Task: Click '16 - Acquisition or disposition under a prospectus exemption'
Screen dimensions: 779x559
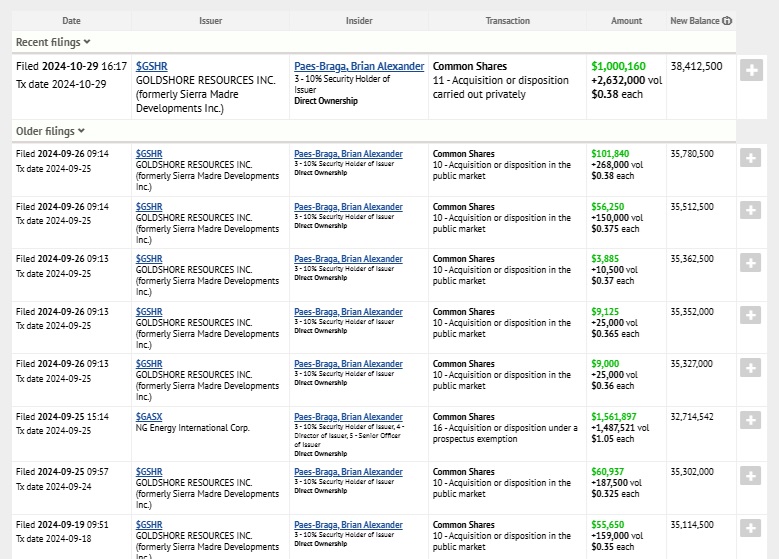Action: pyautogui.click(x=505, y=433)
